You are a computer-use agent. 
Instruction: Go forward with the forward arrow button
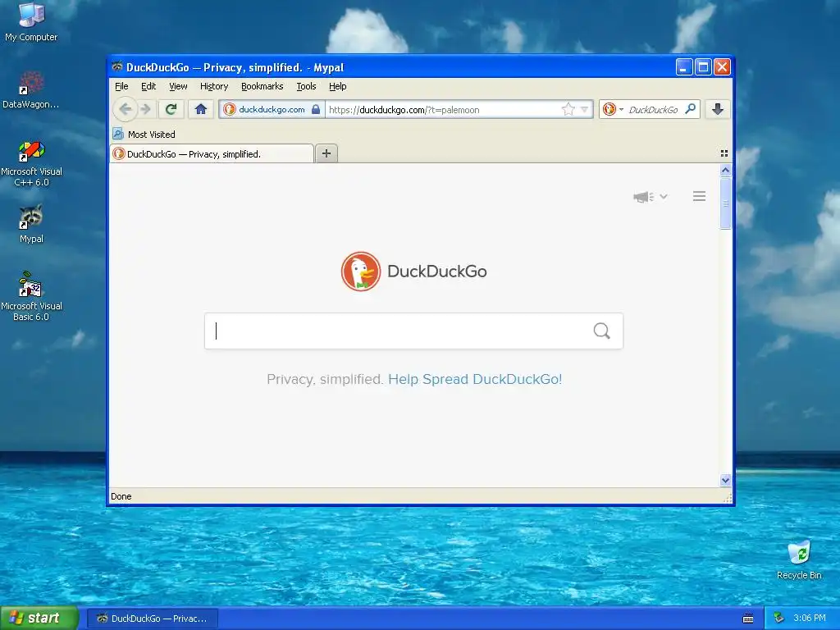pos(146,109)
